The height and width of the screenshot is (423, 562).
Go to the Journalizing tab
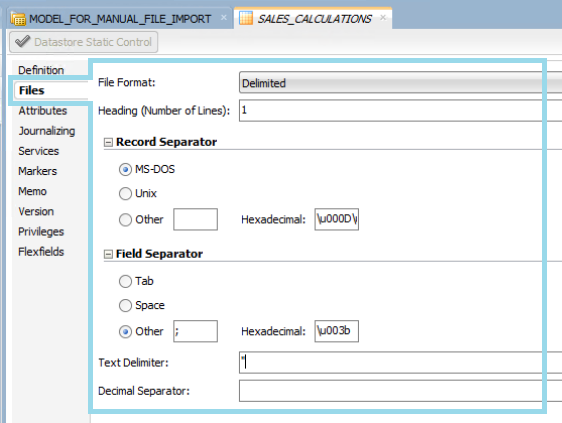pyautogui.click(x=47, y=131)
